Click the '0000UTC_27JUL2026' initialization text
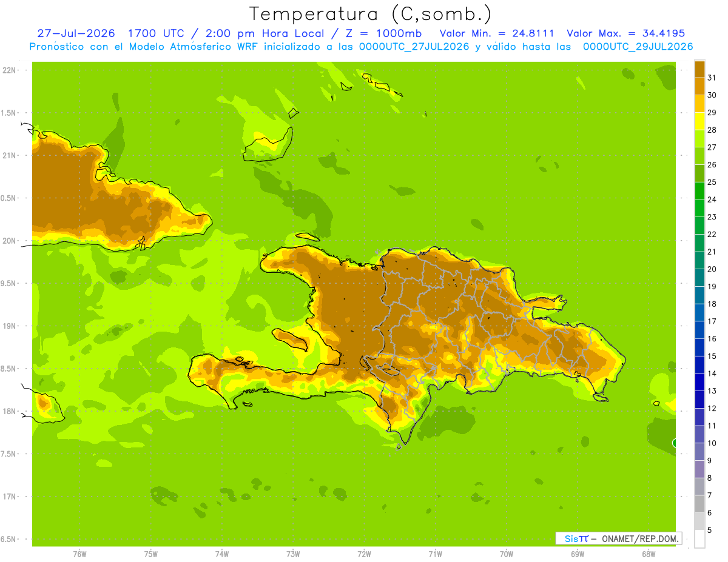Screen dimensions: 728x562 [414, 47]
